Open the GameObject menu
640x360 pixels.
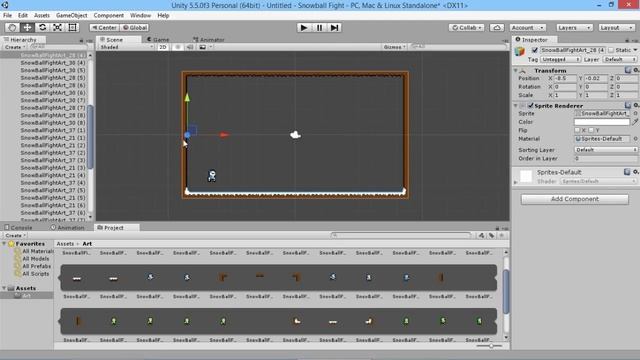pos(71,15)
